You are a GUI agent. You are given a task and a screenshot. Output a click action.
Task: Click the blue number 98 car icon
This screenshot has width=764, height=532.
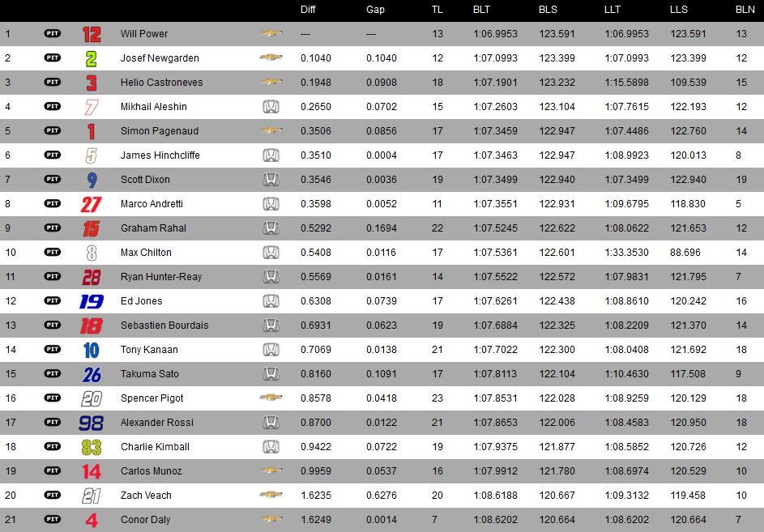coord(91,423)
